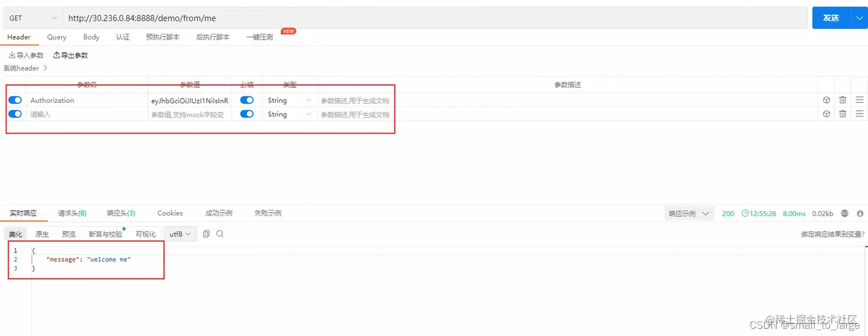Open empty row String type dropdown

pyautogui.click(x=290, y=114)
